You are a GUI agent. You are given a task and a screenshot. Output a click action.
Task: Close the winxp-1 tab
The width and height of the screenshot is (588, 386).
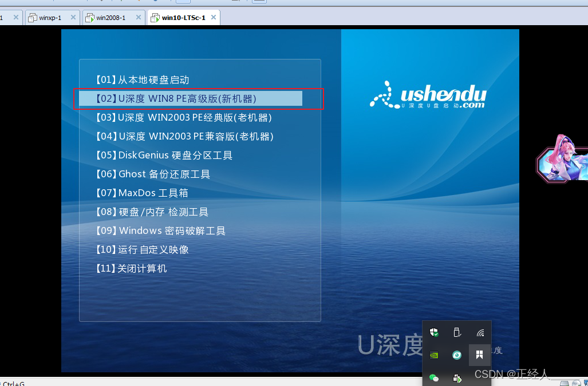point(73,17)
